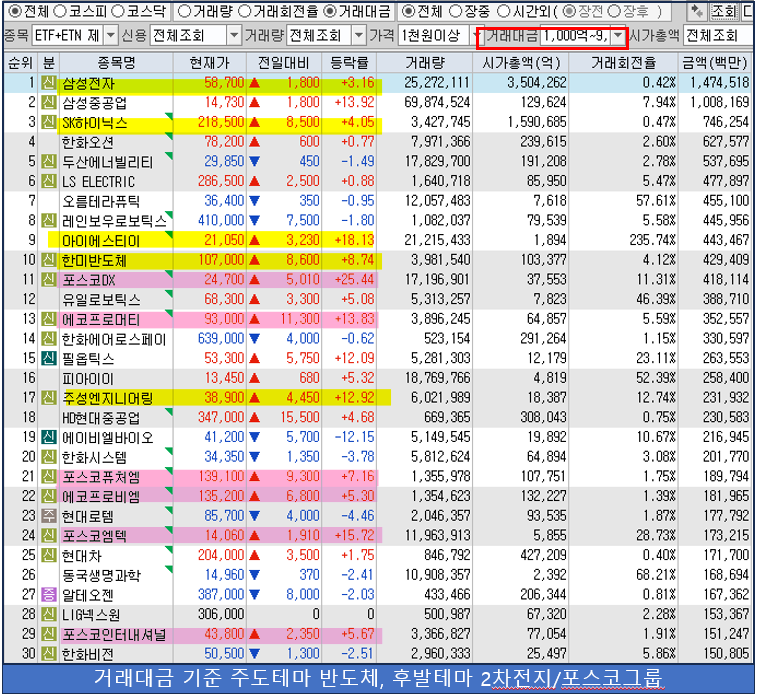The width and height of the screenshot is (758, 700).
Task: Click the 순위 column header
Action: pyautogui.click(x=21, y=63)
